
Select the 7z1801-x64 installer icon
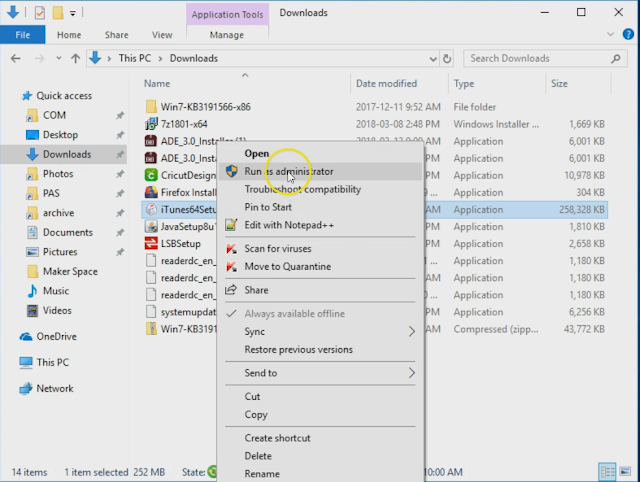coord(151,124)
